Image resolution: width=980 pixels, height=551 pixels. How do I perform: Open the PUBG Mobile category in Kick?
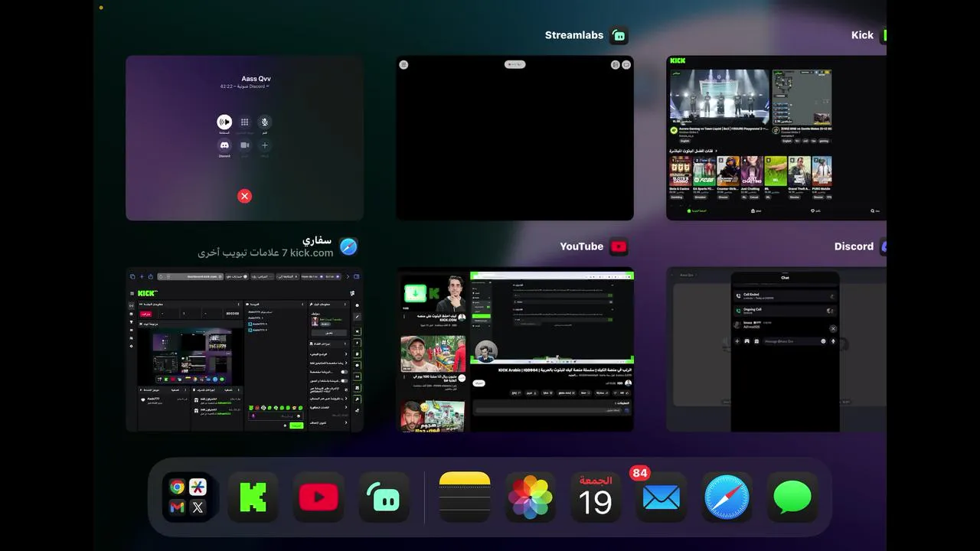822,171
